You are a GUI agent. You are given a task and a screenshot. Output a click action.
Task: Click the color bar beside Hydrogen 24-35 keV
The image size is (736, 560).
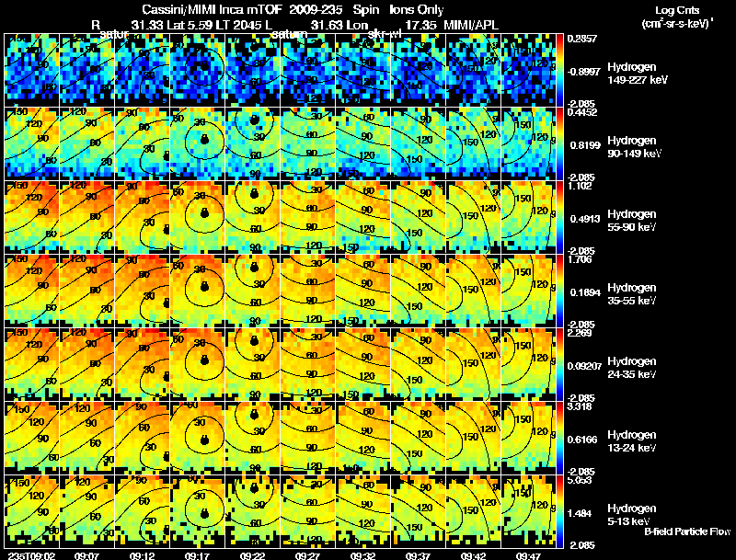(560, 365)
